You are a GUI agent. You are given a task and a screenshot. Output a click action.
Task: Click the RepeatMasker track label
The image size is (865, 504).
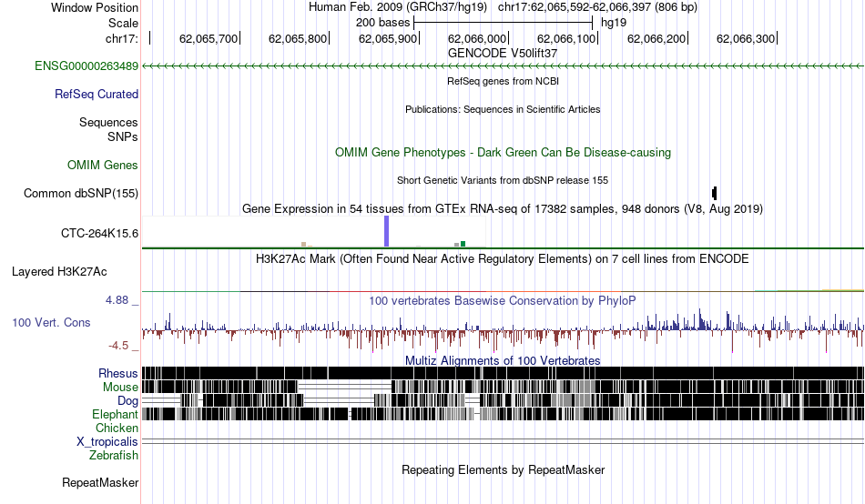pyautogui.click(x=100, y=482)
